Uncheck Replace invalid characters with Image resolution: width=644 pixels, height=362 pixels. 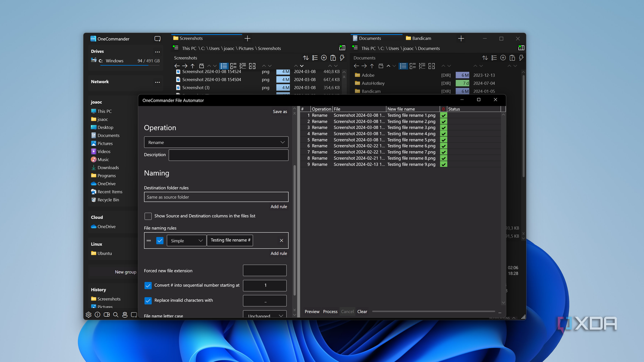pyautogui.click(x=148, y=301)
